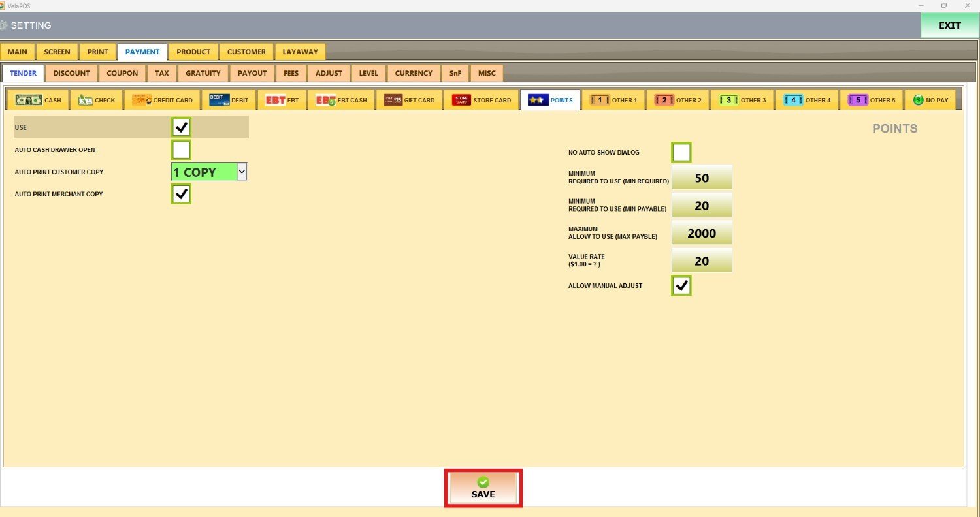Expand Auto Print Customer Copy dropdown
The width and height of the screenshot is (980, 517).
pyautogui.click(x=242, y=172)
